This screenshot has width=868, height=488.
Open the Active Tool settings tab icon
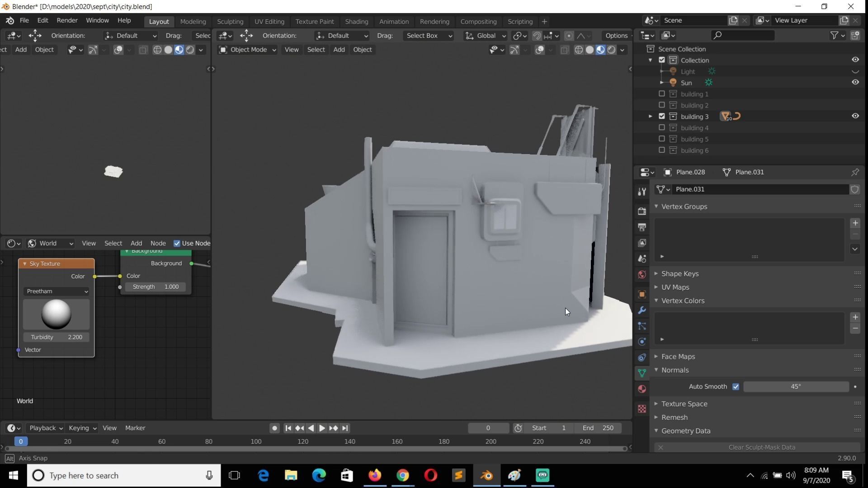pyautogui.click(x=642, y=192)
